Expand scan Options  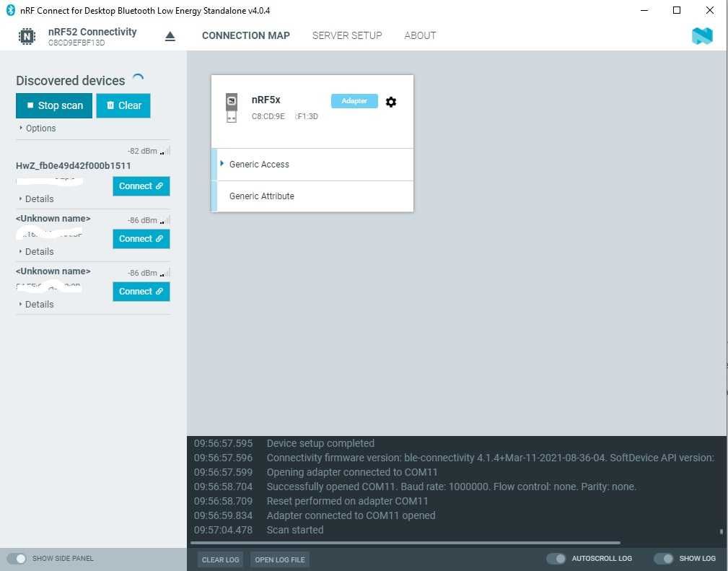[38, 128]
